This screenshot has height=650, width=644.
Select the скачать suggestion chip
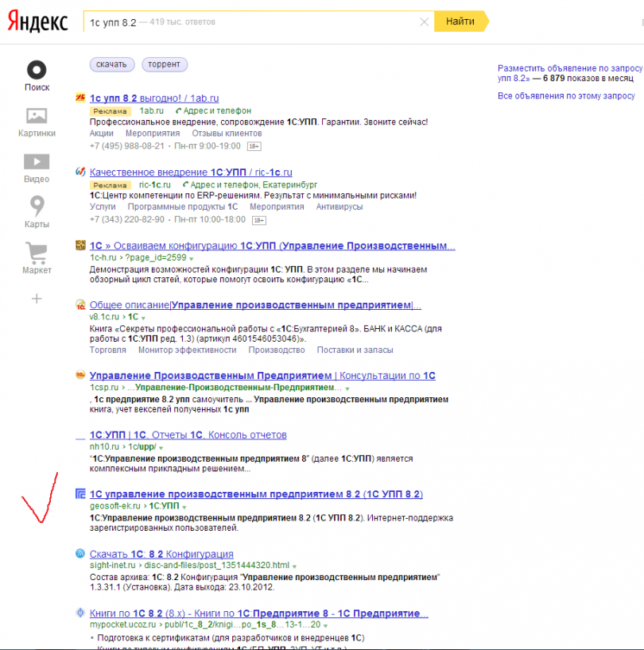(111, 64)
